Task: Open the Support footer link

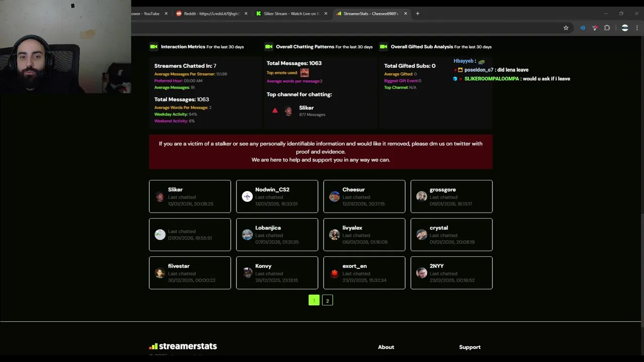Action: coord(470,347)
